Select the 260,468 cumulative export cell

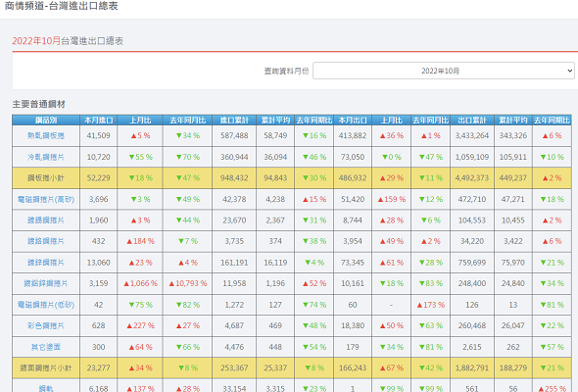pos(472,326)
